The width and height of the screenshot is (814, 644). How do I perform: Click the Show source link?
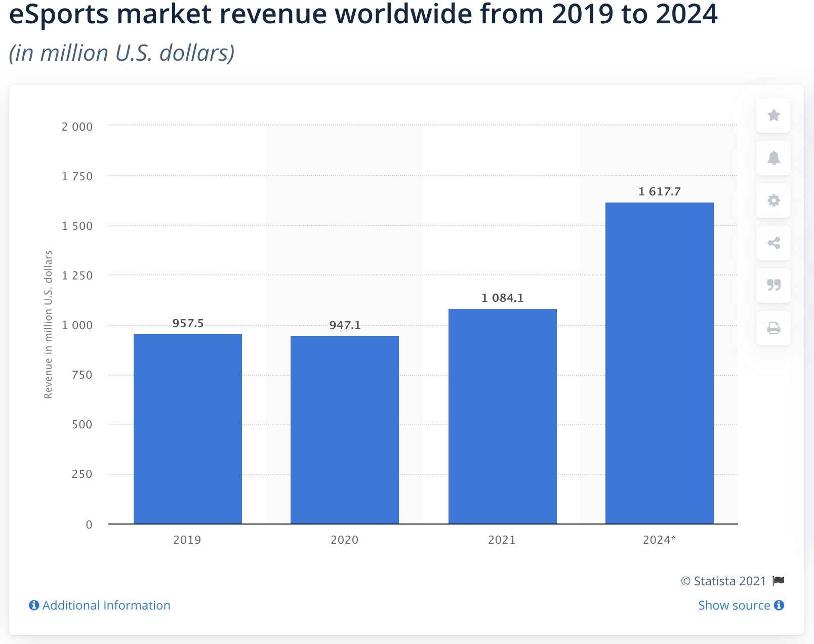click(734, 606)
